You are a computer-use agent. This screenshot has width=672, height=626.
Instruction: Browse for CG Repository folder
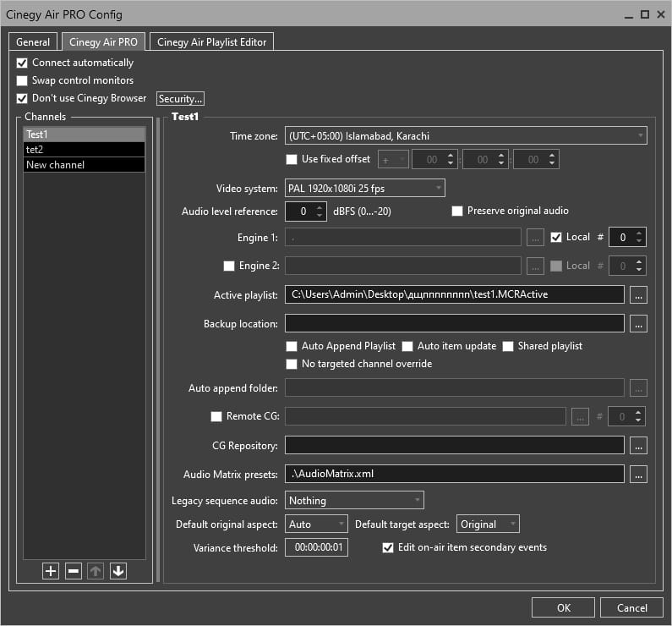tap(638, 446)
